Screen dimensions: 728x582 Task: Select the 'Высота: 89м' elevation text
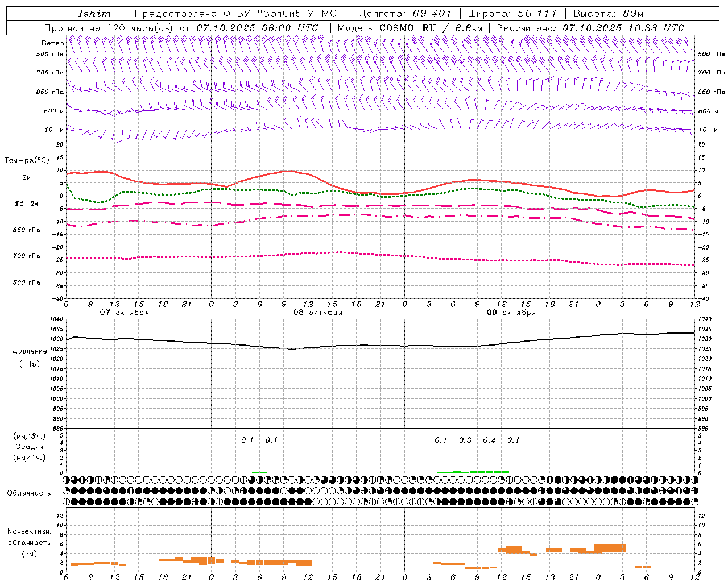(609, 14)
